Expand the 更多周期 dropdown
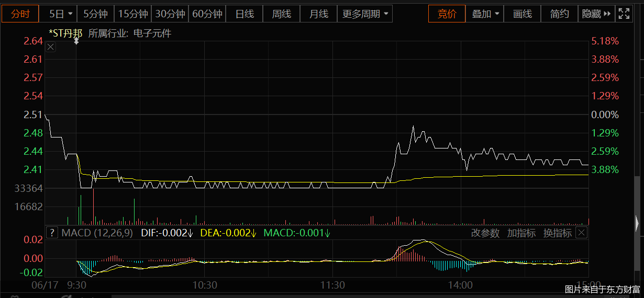The image size is (644, 298). point(365,14)
